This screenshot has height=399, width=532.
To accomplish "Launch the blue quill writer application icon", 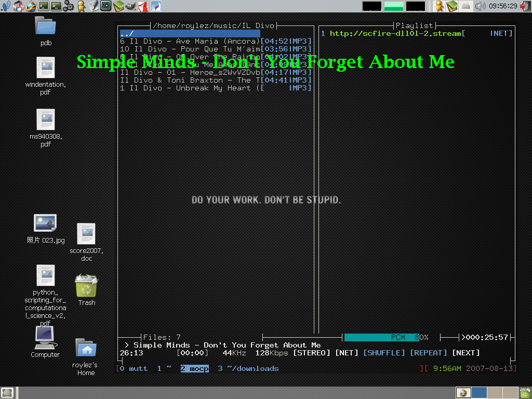I will point(155,6).
